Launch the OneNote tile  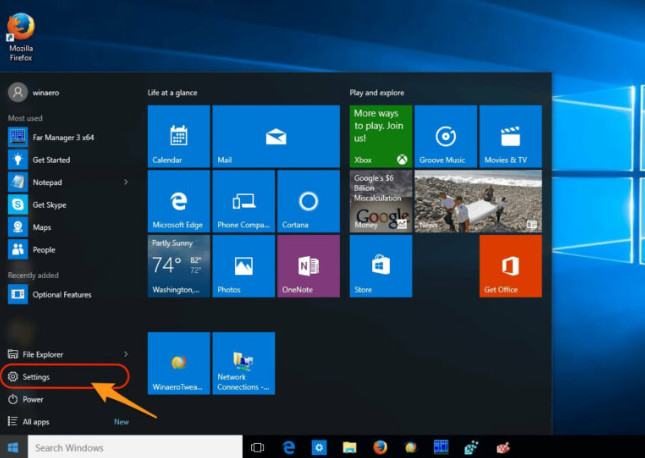309,266
